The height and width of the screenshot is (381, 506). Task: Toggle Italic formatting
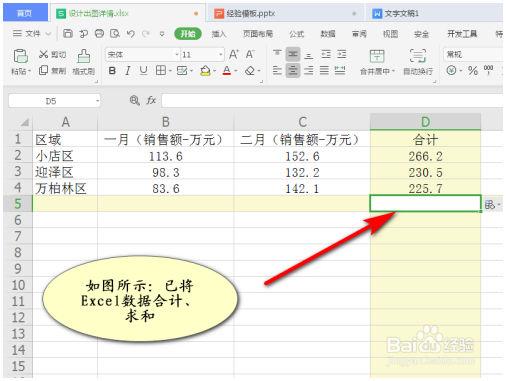pos(128,71)
